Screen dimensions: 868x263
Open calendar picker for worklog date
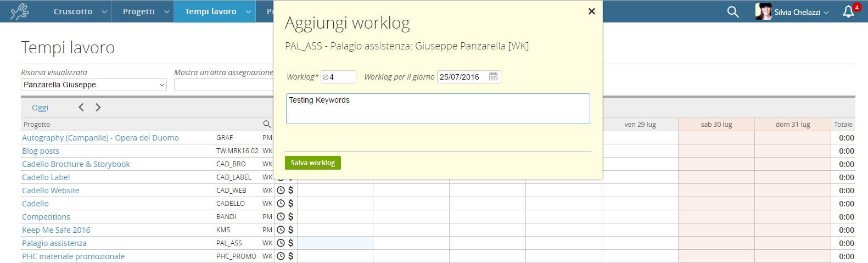[493, 77]
